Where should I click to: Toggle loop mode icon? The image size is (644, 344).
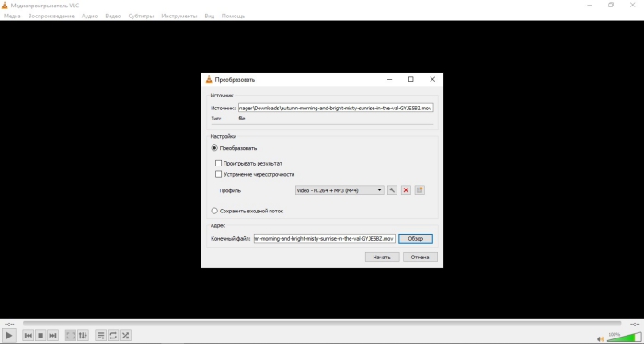click(x=113, y=336)
